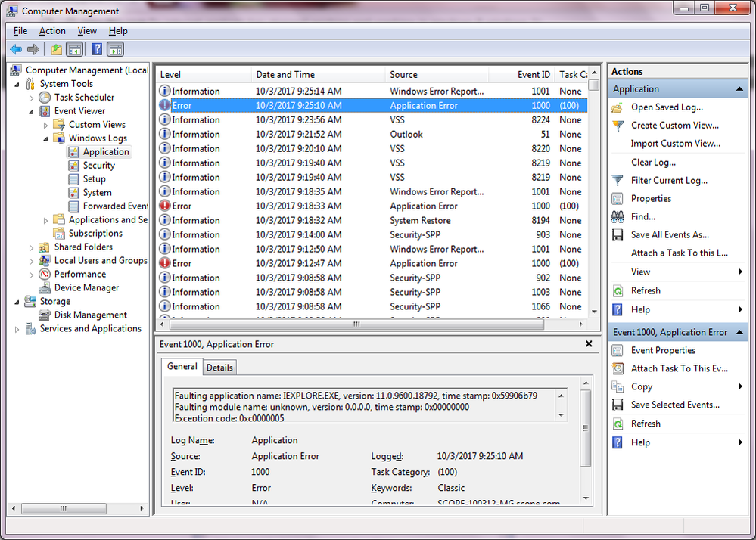Select the Outlook event 51 row
The width and height of the screenshot is (756, 540).
[372, 135]
